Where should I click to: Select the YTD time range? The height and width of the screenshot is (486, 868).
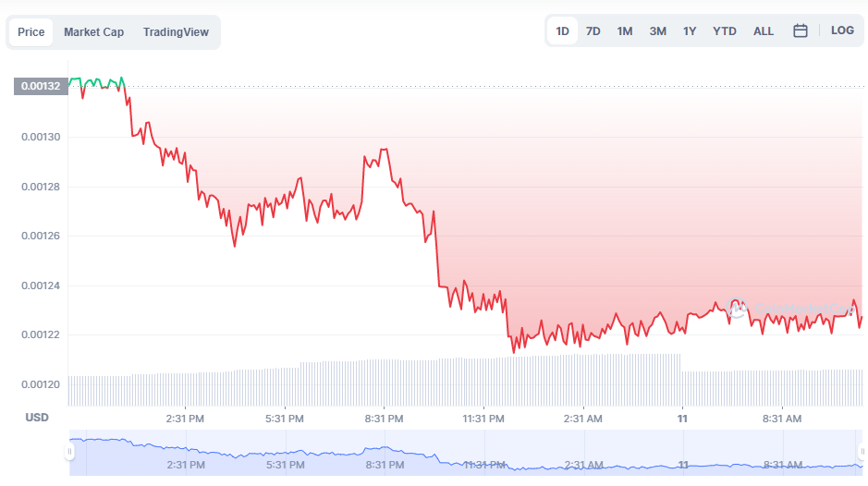[x=724, y=31]
